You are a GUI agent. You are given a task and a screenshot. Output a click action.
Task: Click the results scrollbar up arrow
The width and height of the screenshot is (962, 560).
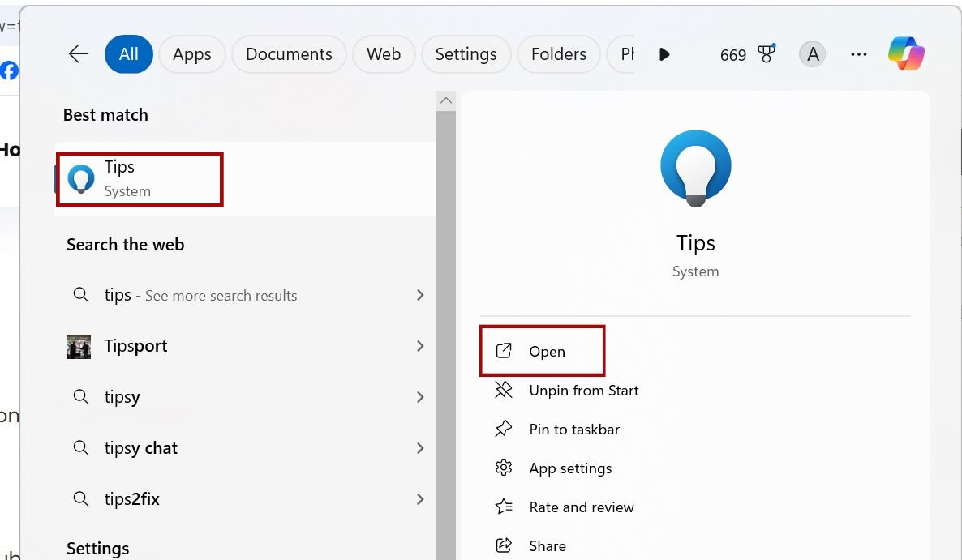coord(445,101)
